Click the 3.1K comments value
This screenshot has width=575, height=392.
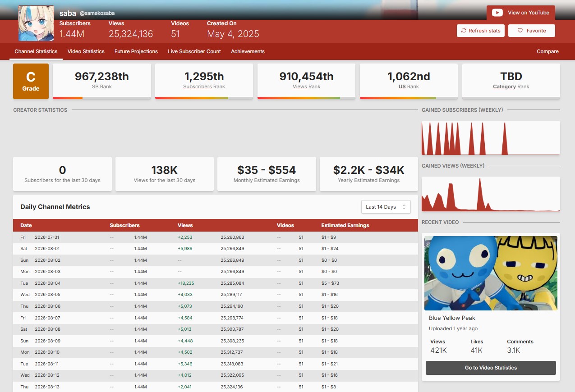(x=514, y=350)
